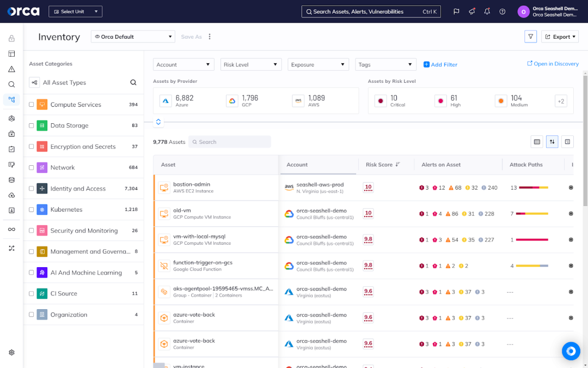The height and width of the screenshot is (368, 588).
Task: Open the Export dropdown button
Action: [560, 37]
